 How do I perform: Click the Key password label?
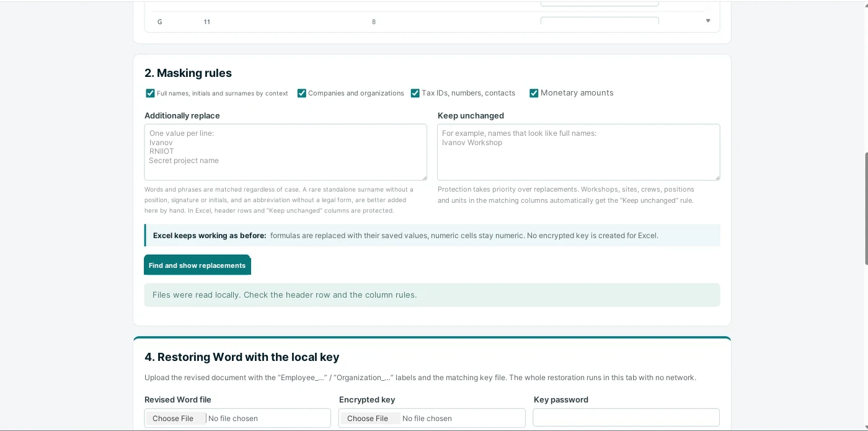[561, 400]
